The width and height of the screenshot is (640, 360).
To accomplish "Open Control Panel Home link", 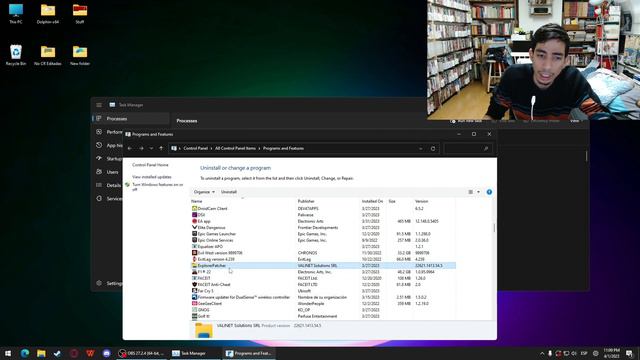I will click(150, 165).
